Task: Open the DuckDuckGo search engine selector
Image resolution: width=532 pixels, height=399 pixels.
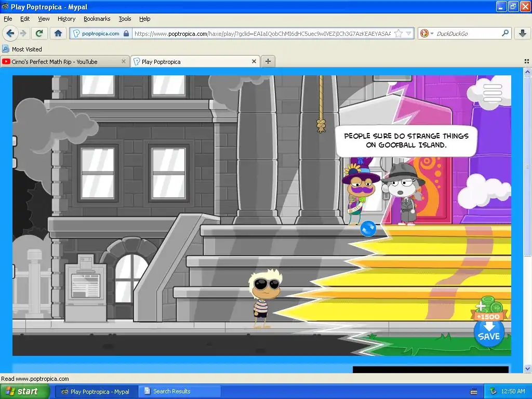Action: pos(427,33)
